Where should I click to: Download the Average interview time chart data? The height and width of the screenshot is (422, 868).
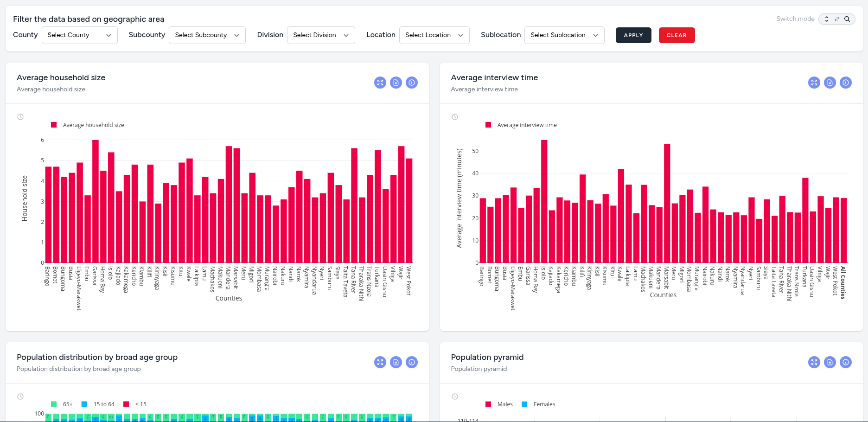pyautogui.click(x=830, y=83)
